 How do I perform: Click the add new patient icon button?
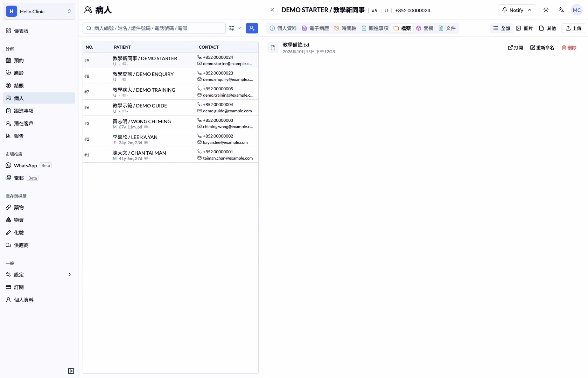252,28
